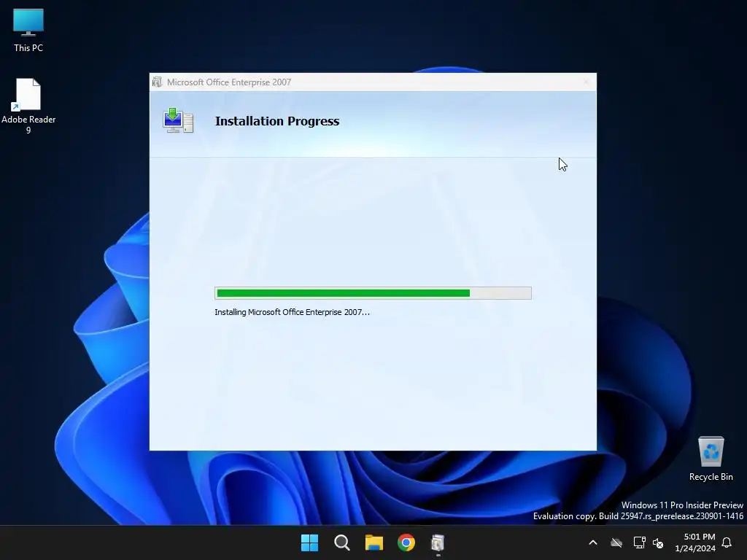Click the green installation progress bar
Viewport: 747px width, 560px height.
coord(373,293)
